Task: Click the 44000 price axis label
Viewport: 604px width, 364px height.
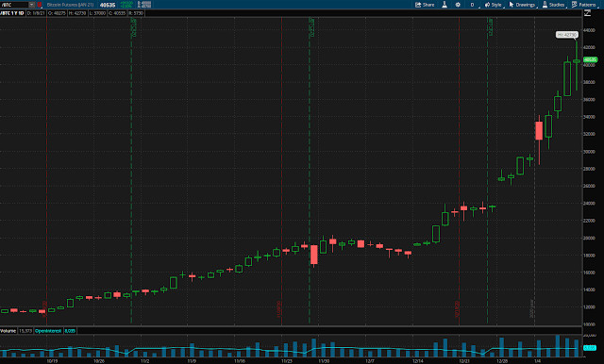Action: point(589,30)
